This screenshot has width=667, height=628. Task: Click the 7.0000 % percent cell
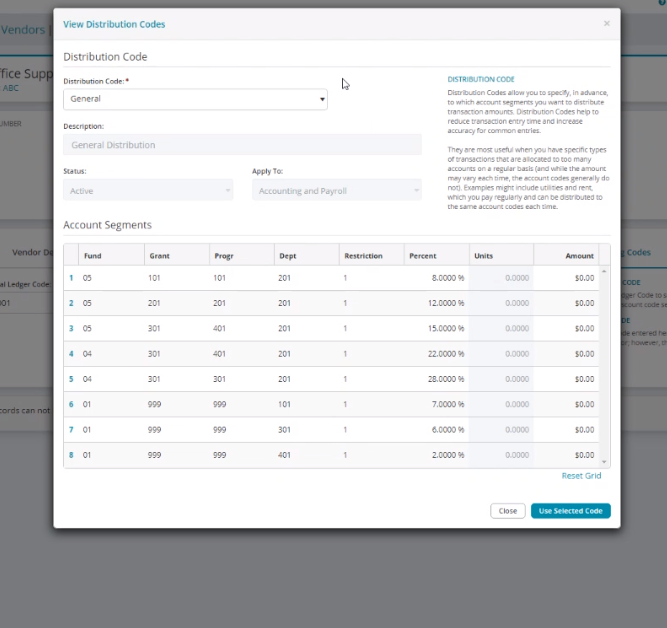(x=437, y=404)
